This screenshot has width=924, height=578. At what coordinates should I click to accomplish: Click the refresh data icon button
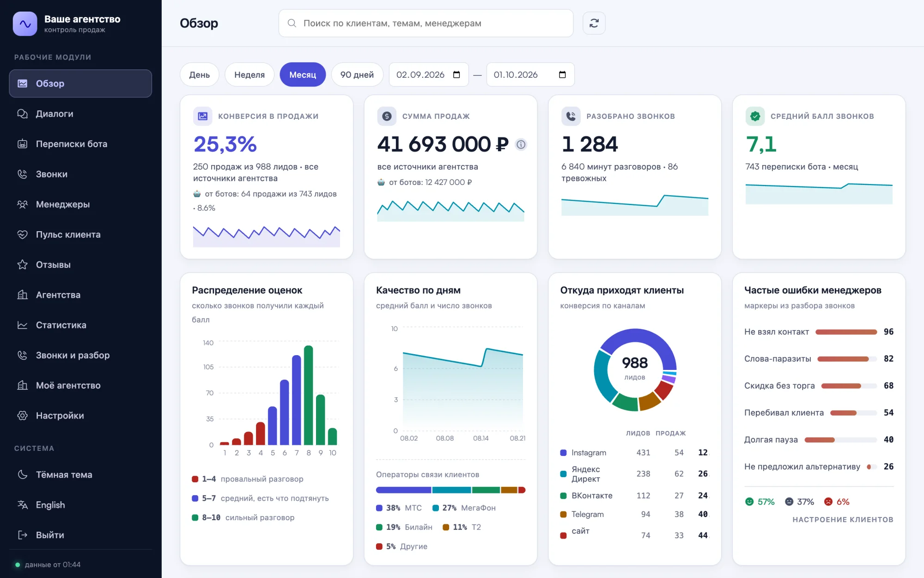click(x=594, y=23)
